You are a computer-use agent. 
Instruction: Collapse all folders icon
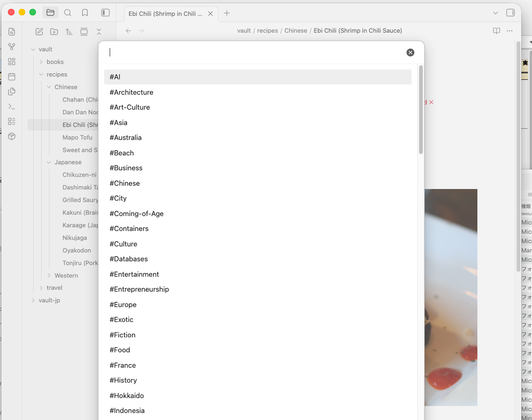click(99, 32)
